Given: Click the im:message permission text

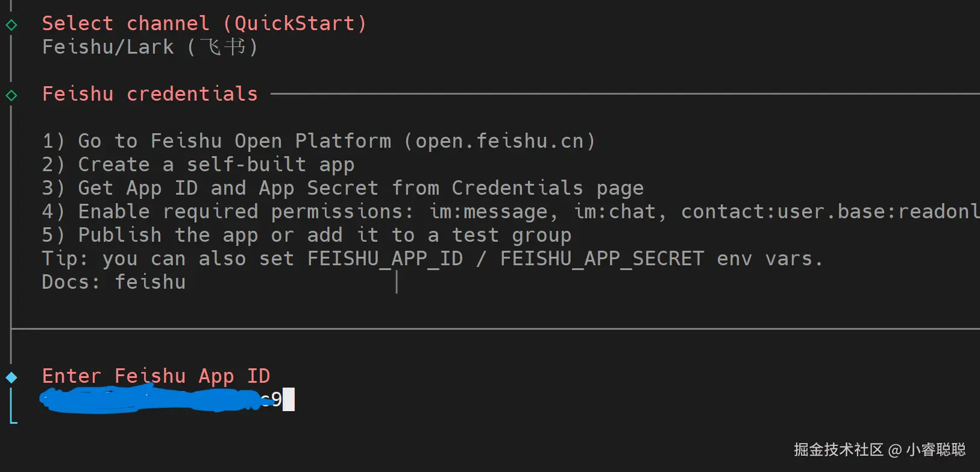Looking at the screenshot, I should click(488, 212).
